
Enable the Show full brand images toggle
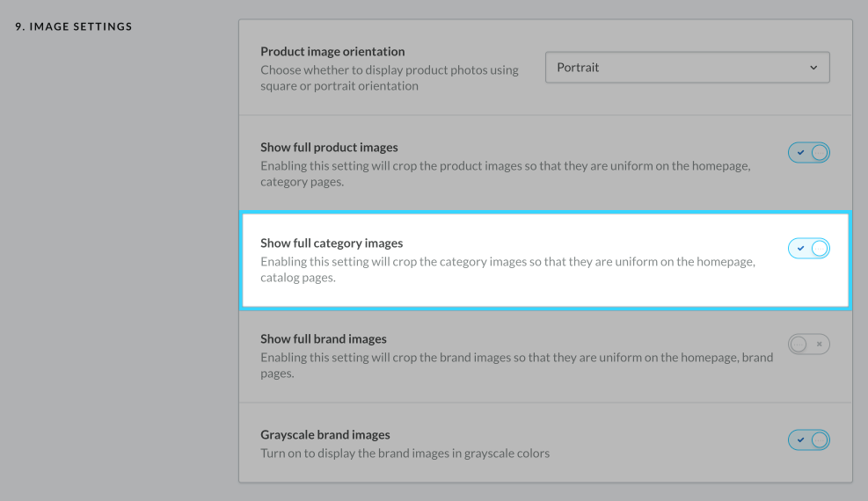point(808,345)
